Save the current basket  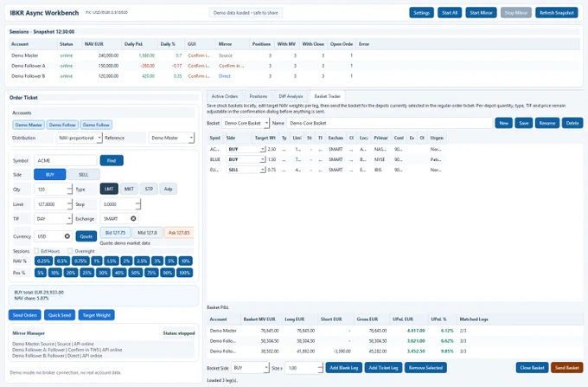(x=524, y=123)
